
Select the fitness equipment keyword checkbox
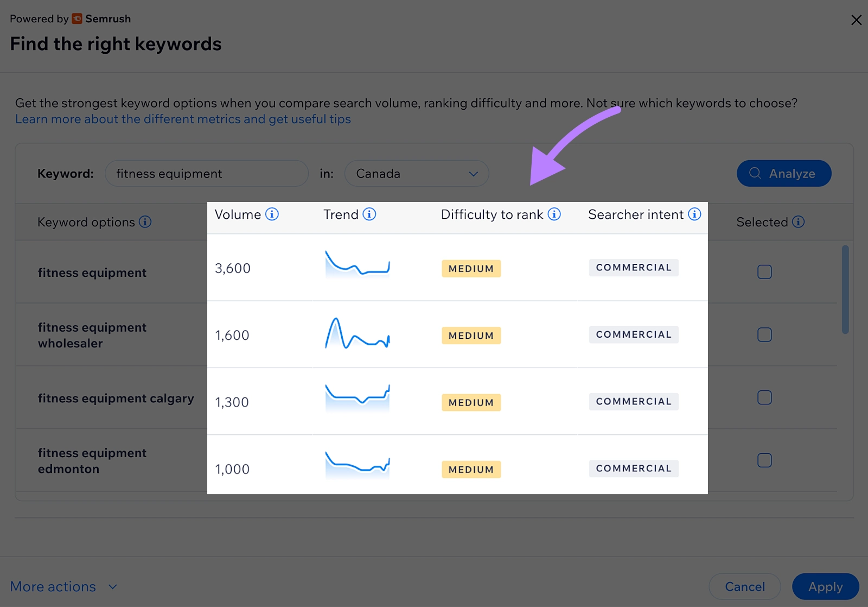pos(764,272)
